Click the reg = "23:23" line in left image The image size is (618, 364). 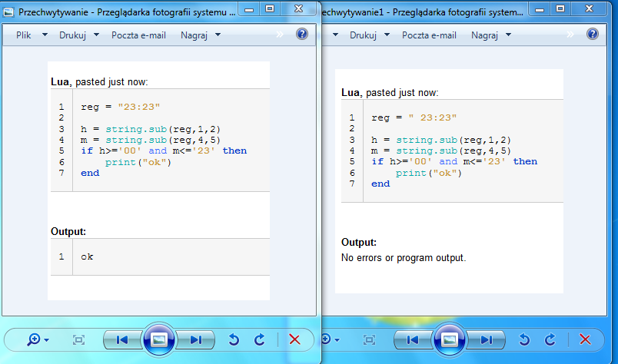120,107
